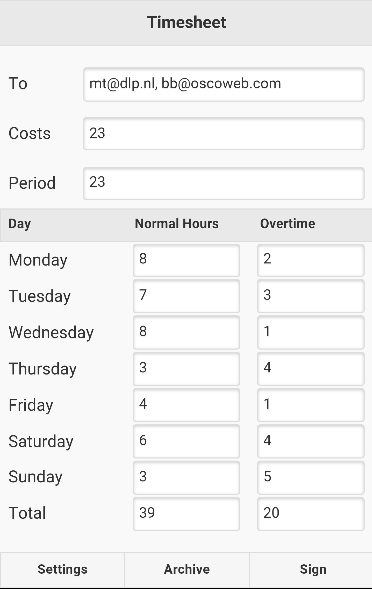This screenshot has height=589, width=372.
Task: Open the Settings tab
Action: point(62,569)
